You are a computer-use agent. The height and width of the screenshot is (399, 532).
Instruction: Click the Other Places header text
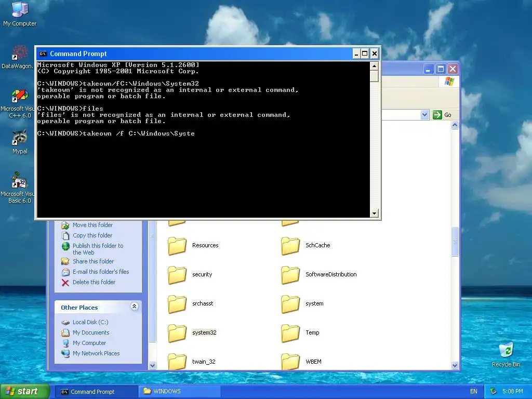79,308
